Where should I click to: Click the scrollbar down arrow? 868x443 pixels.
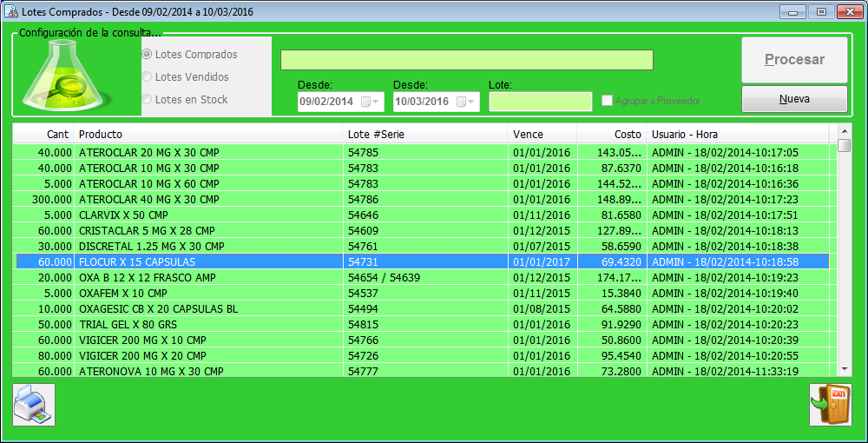tap(845, 368)
